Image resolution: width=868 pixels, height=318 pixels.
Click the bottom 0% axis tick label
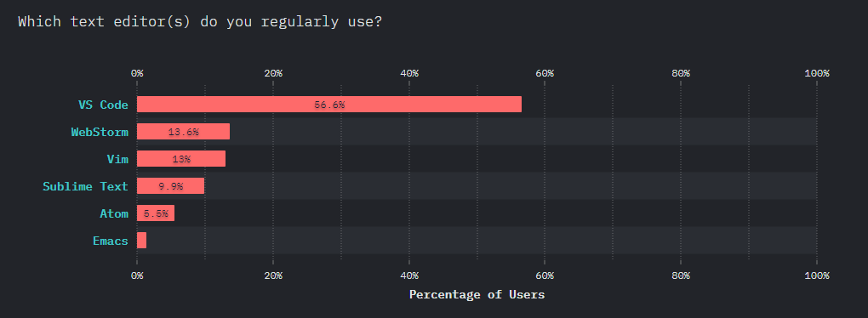tap(137, 275)
